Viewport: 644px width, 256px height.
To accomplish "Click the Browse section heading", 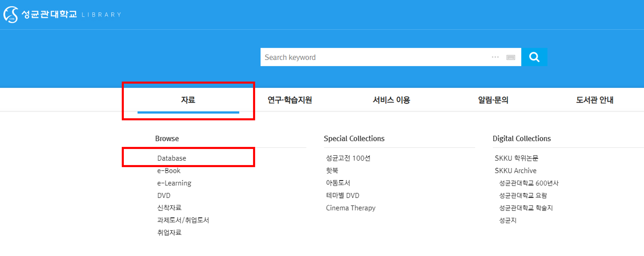I will [167, 138].
